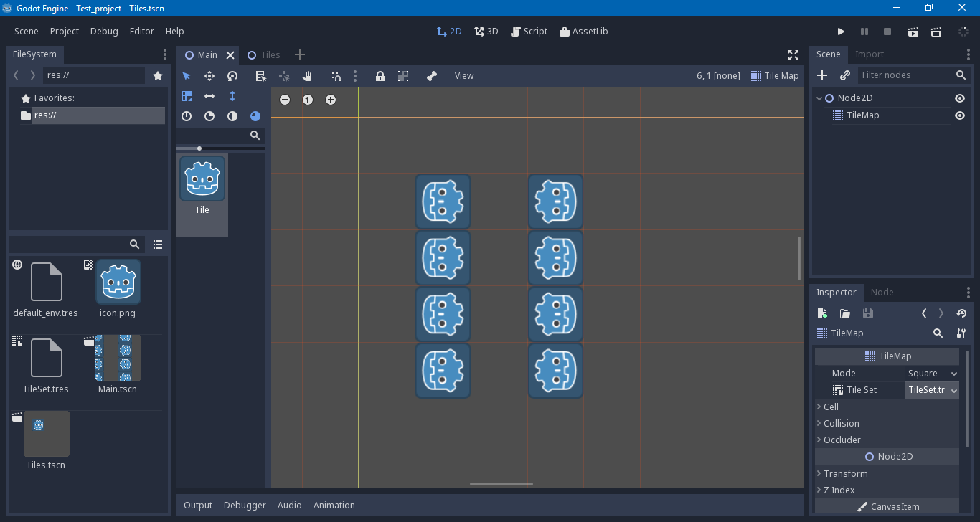Viewport: 980px width, 522px height.
Task: Flip tile horizontally with double arrow icon
Action: coord(209,96)
